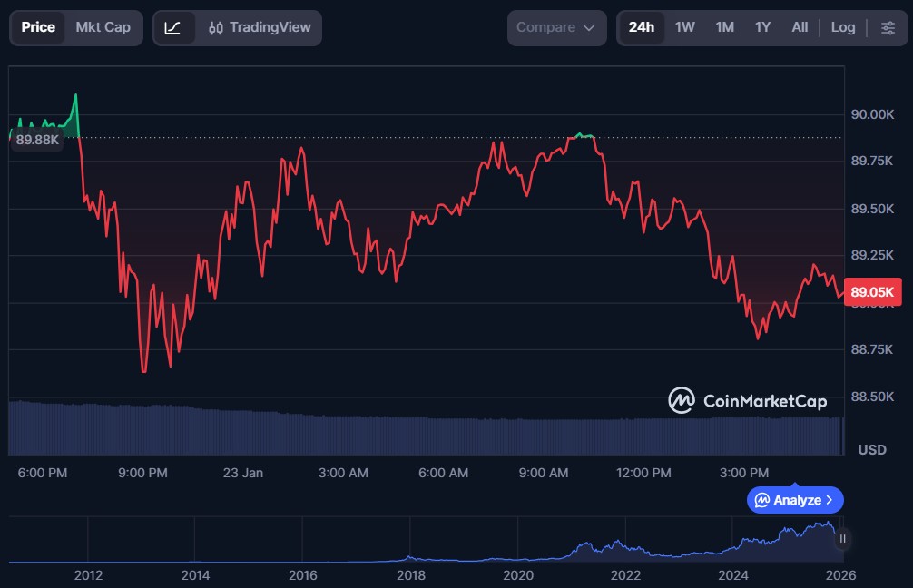
Task: Select the line chart view icon
Action: click(x=173, y=28)
